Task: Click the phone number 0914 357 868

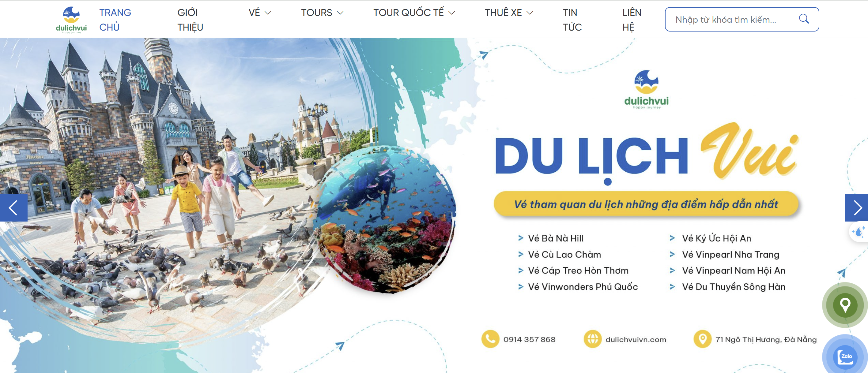Action: (529, 339)
